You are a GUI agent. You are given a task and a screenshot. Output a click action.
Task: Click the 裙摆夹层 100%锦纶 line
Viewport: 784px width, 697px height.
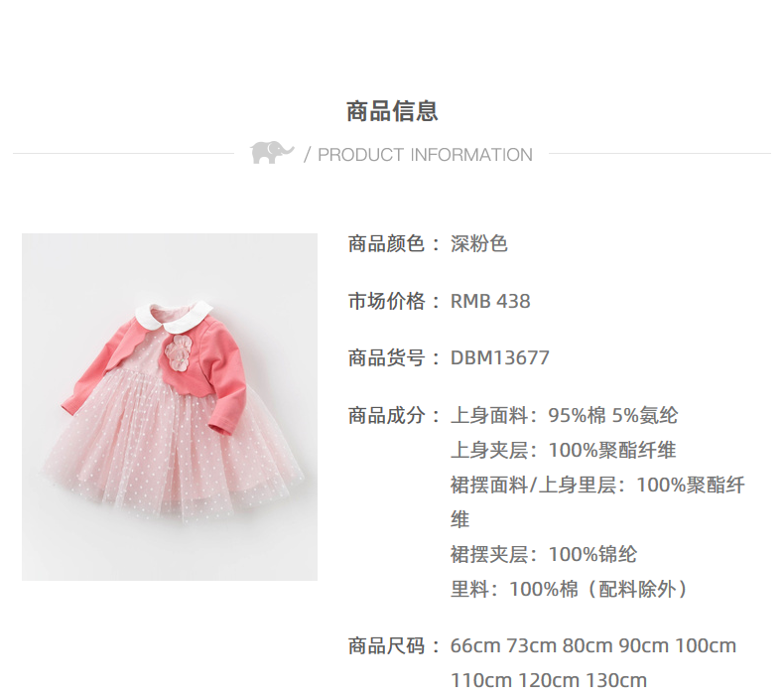pyautogui.click(x=544, y=554)
